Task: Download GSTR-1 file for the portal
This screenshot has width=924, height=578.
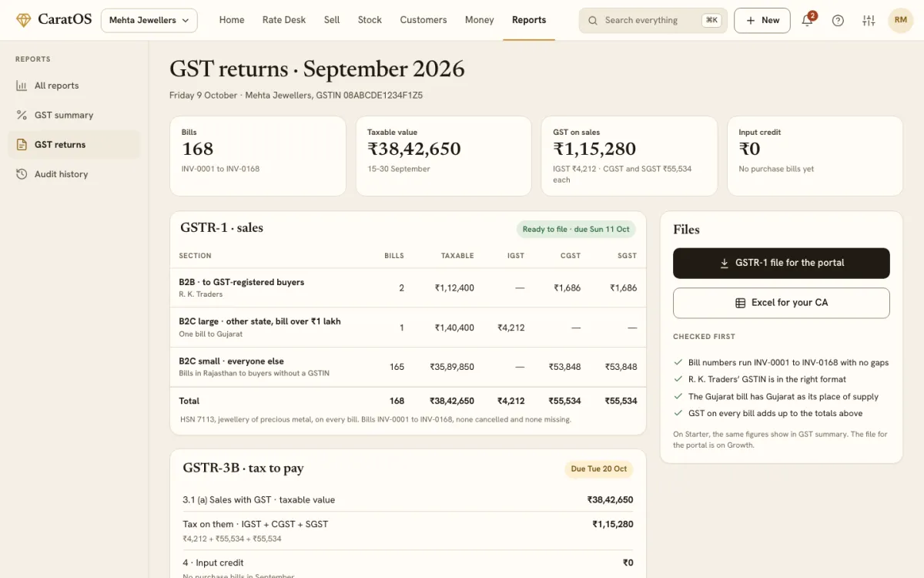Action: click(x=782, y=263)
